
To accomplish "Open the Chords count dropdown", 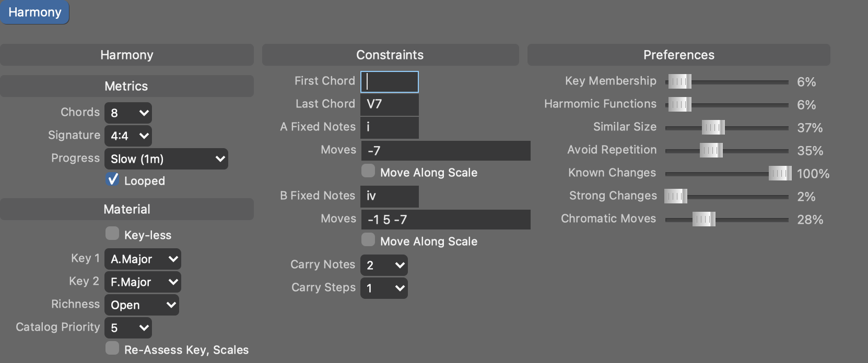I will [x=128, y=113].
